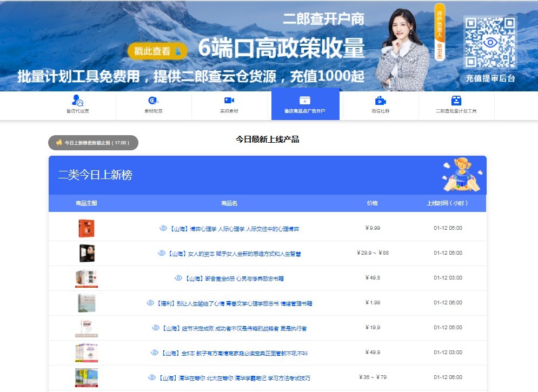Click the 商品主图 column header
Image resolution: width=538 pixels, height=392 pixels.
point(87,203)
